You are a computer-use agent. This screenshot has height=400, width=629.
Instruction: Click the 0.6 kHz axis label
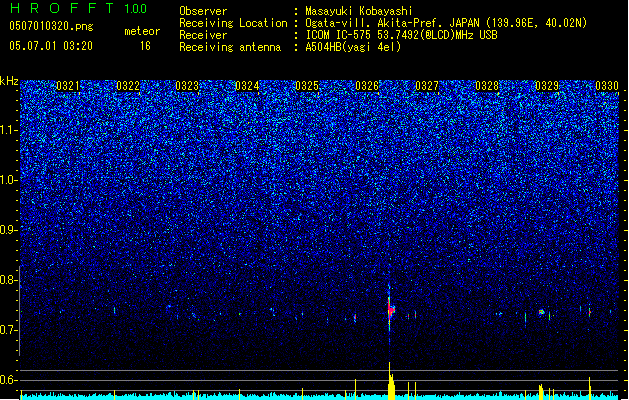point(9,380)
